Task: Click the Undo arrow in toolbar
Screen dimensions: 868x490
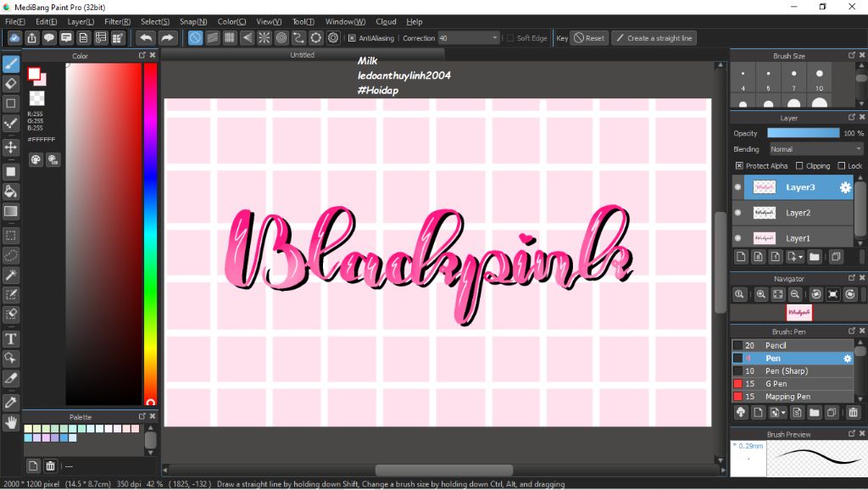Action: (146, 38)
